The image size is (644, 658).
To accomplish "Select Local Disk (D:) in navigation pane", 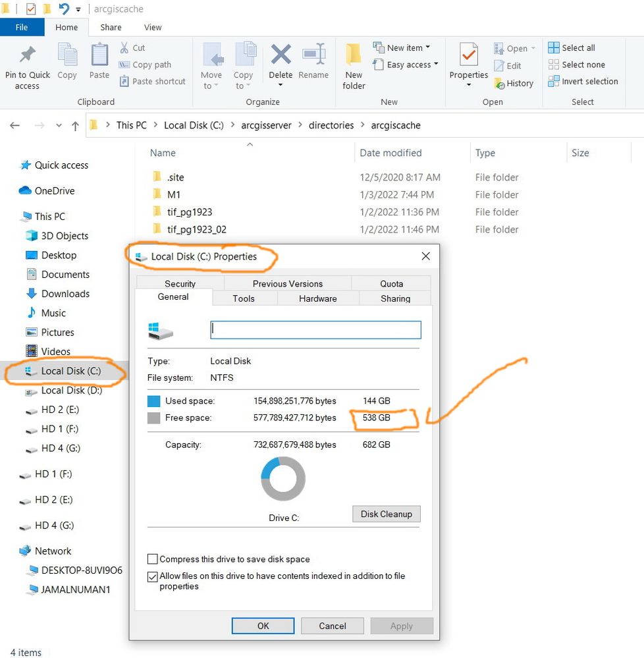I will (64, 391).
